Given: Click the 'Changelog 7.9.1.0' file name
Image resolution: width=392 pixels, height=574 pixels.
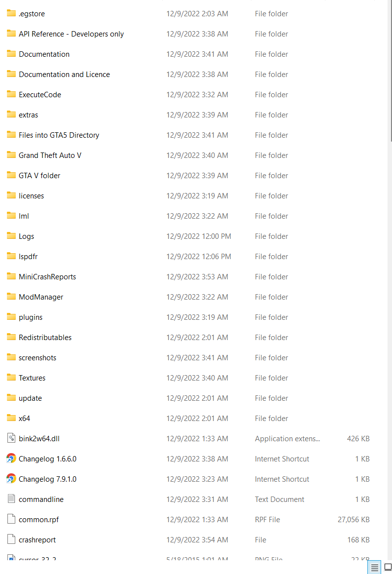Looking at the screenshot, I should [47, 479].
